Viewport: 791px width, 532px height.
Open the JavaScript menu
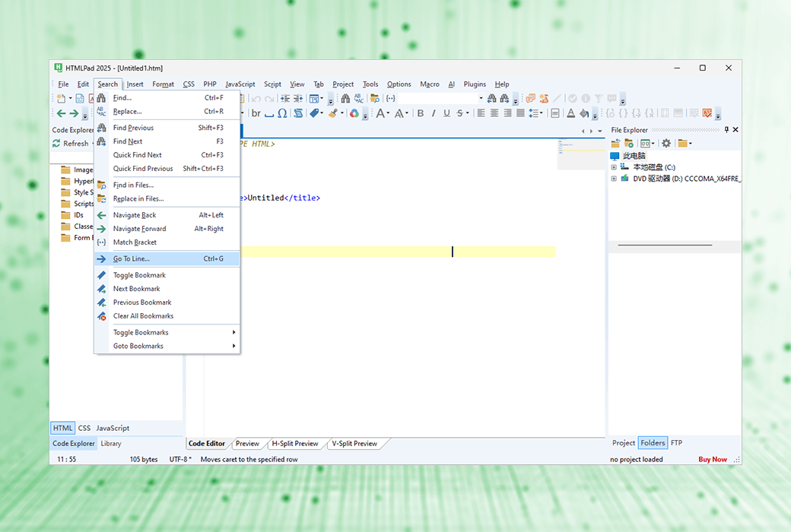[240, 84]
